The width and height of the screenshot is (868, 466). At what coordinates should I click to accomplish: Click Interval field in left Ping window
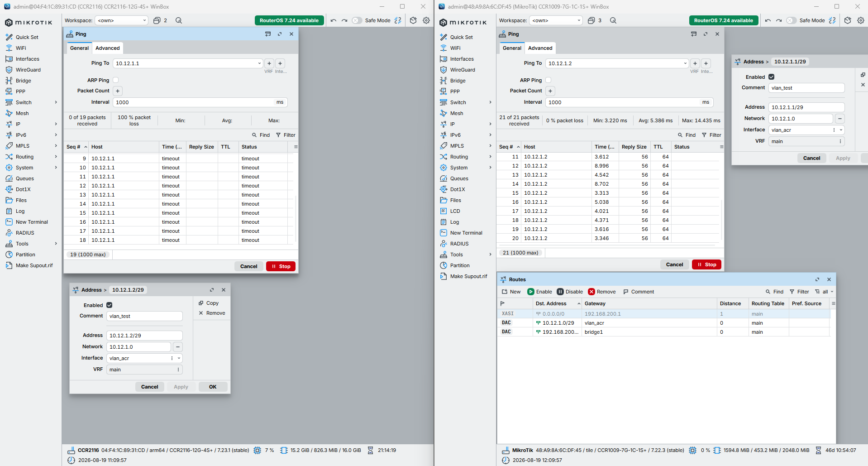coord(200,102)
